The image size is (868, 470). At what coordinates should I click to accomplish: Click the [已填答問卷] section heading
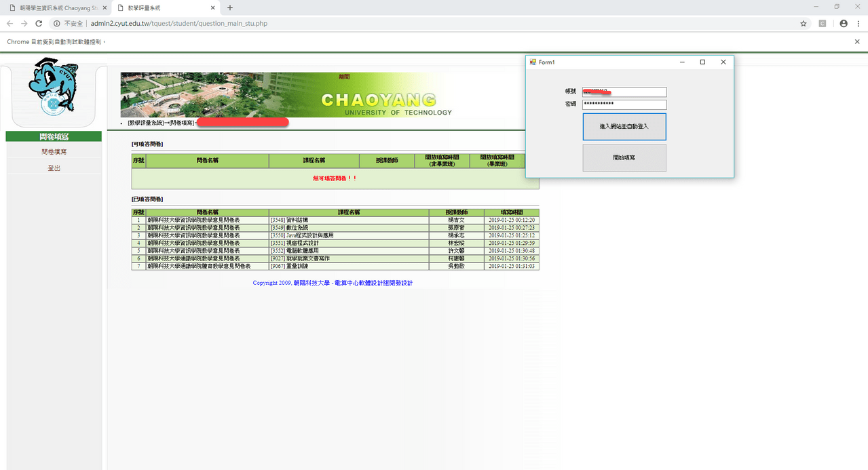coord(147,199)
